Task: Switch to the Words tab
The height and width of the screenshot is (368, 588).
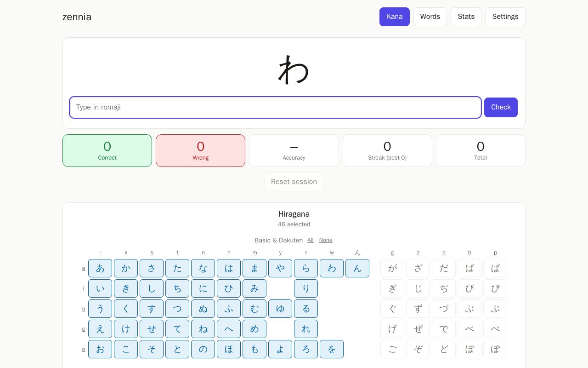Action: (x=430, y=17)
